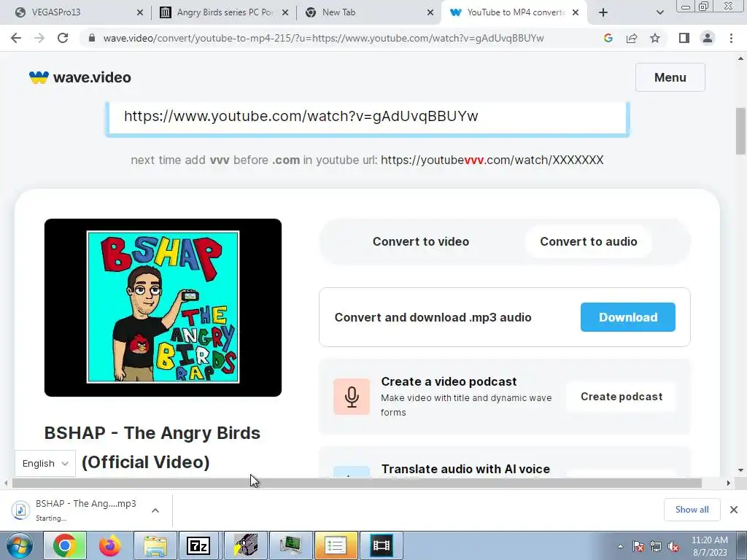This screenshot has width=747, height=560.
Task: Click the youtubevvv.com example link
Action: [x=492, y=160]
